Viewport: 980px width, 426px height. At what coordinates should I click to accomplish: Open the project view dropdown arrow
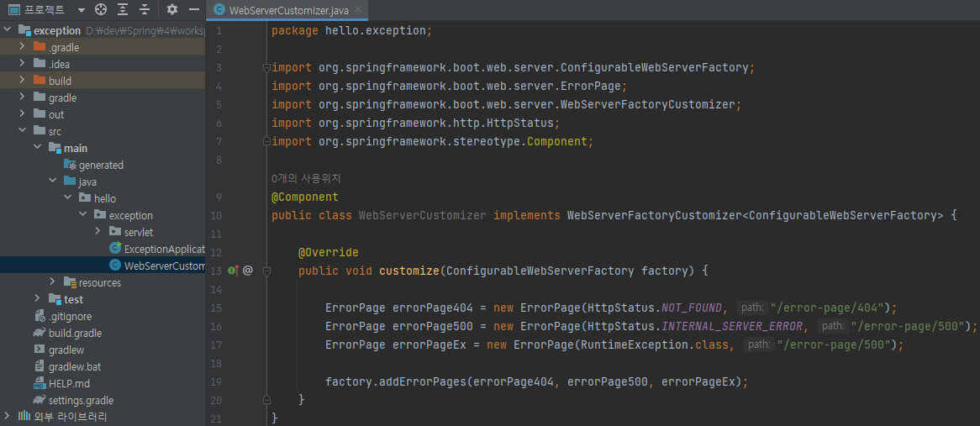point(82,10)
